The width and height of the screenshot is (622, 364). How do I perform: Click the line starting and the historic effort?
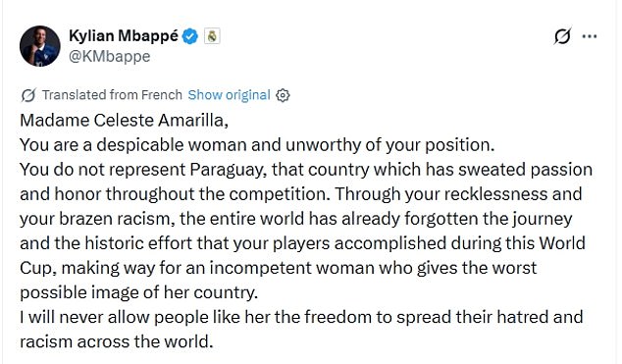point(303,243)
